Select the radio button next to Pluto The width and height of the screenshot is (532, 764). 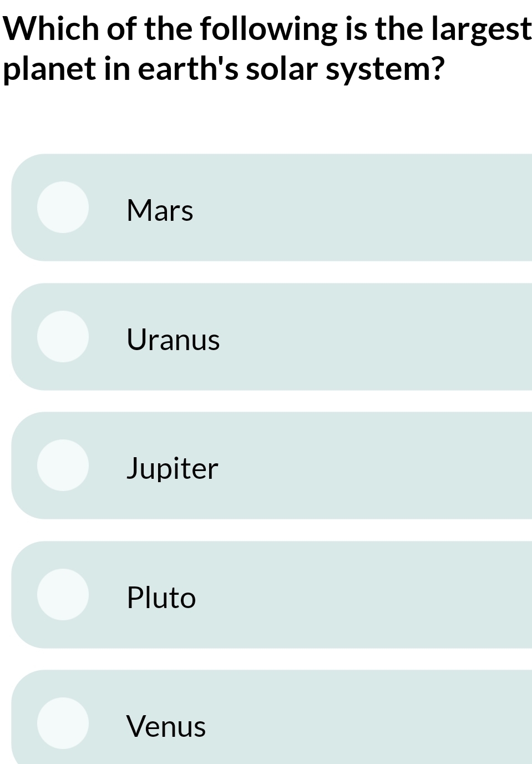[x=62, y=594]
